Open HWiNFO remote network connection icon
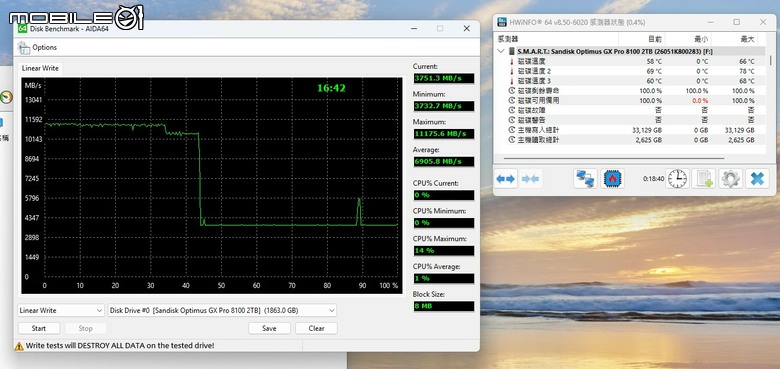The height and width of the screenshot is (369, 780). pyautogui.click(x=585, y=179)
